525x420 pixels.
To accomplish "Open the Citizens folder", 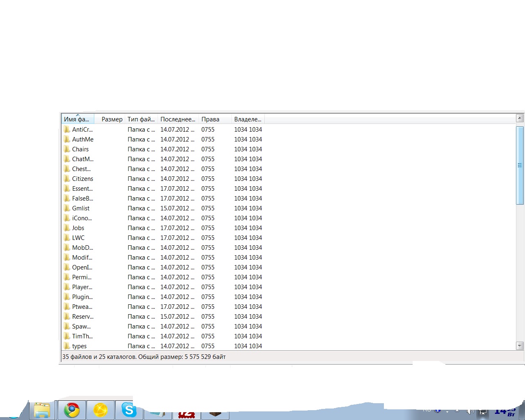I will [82, 179].
